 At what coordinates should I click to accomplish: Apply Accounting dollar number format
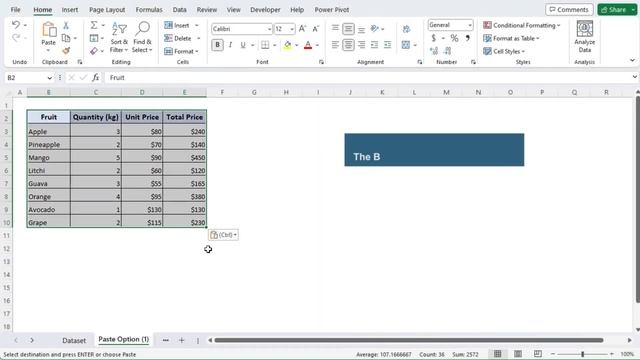433,38
